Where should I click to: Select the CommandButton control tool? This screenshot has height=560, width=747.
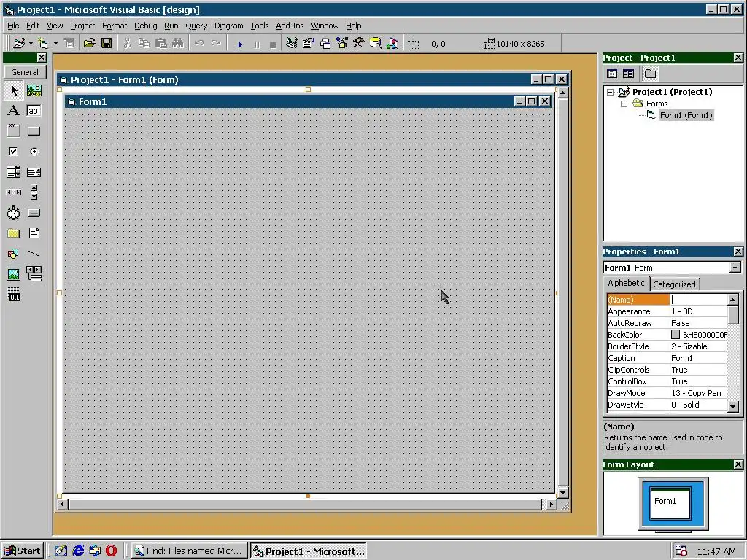(x=34, y=131)
